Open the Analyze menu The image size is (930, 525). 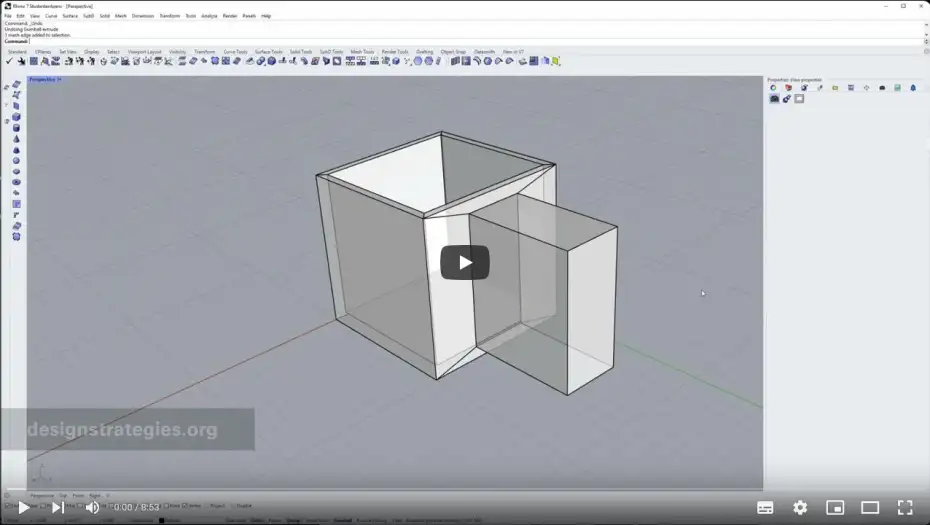209,16
